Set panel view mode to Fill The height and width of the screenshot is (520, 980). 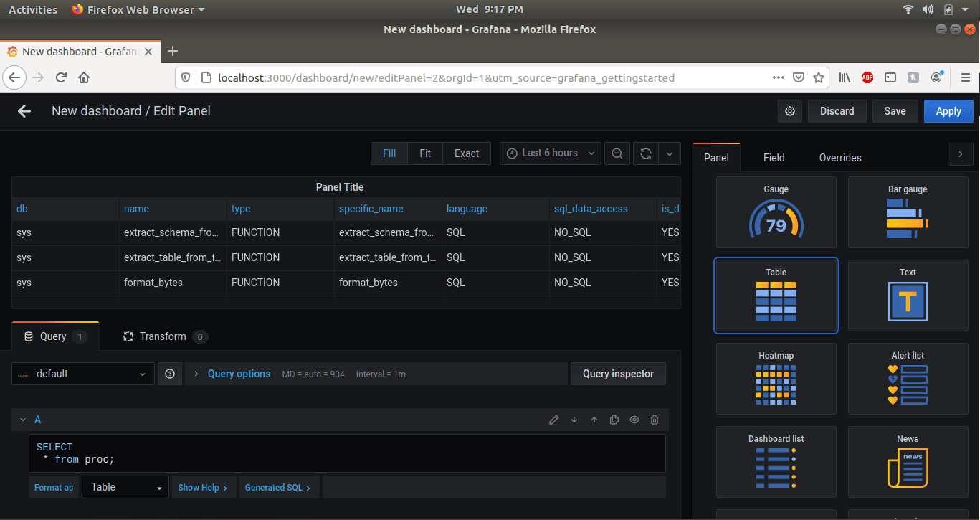[389, 153]
